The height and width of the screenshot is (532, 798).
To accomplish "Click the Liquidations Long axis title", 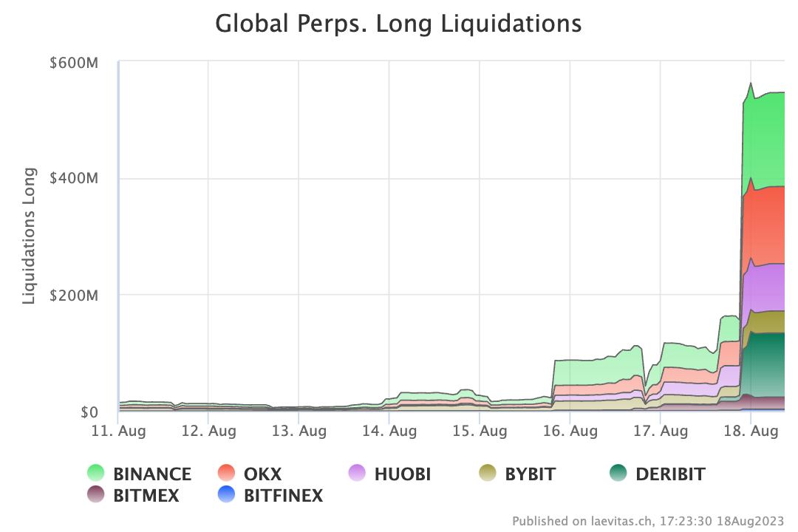I will coord(29,236).
